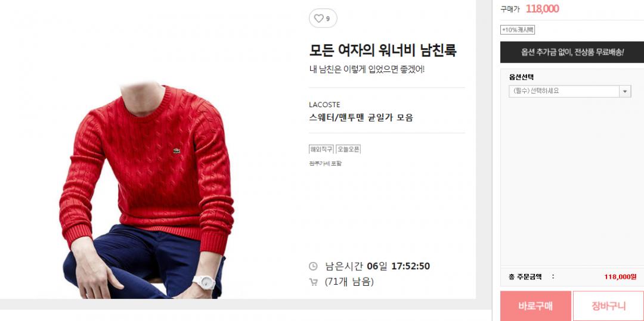Add item via 장바구니 button
Screen dimensions: 644x321
click(608, 306)
